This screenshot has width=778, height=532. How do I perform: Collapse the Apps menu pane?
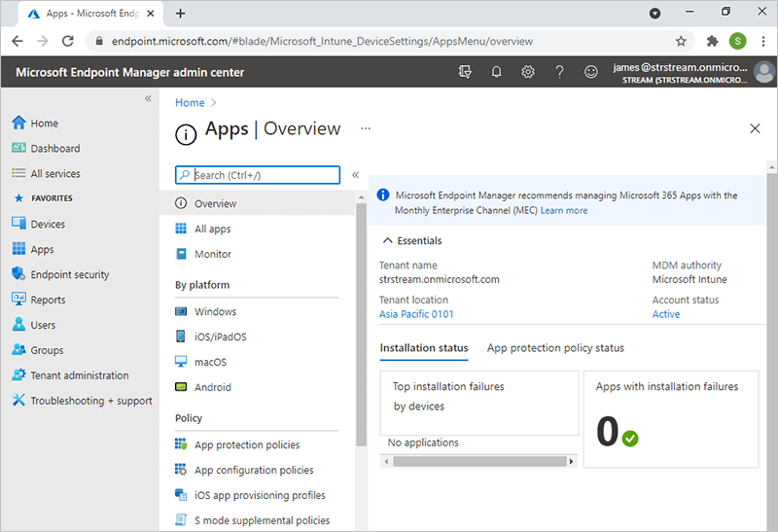(x=355, y=175)
